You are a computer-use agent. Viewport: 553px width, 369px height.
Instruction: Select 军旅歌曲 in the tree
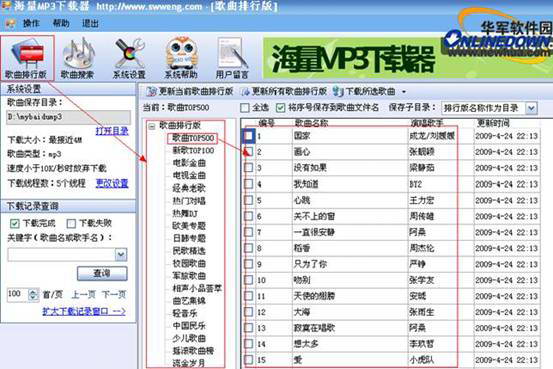click(x=189, y=276)
